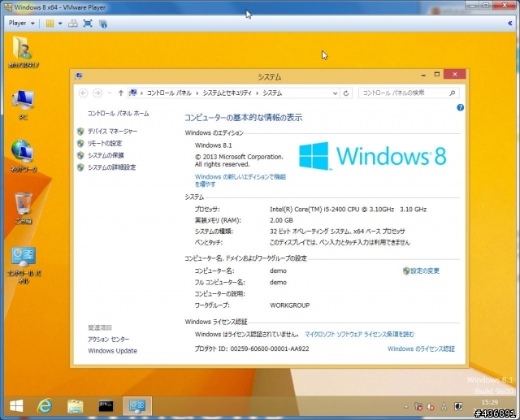
Task: Click the link to add features with a new Windows edition
Action: 240,180
